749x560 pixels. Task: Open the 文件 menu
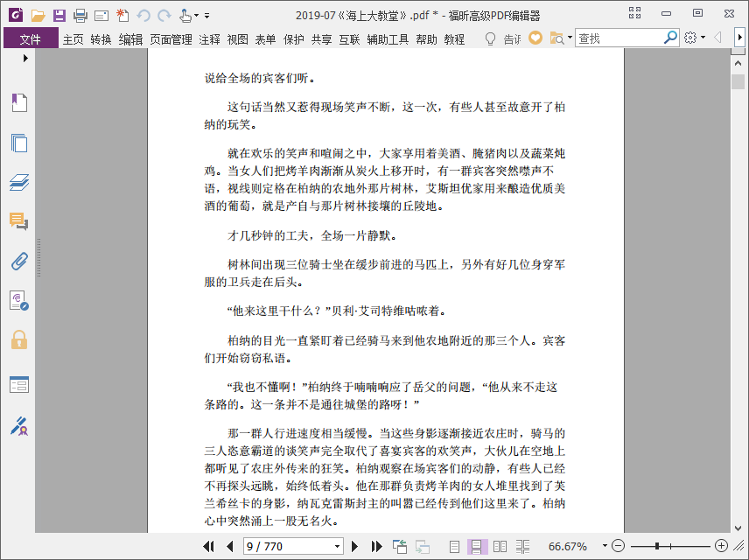click(31, 38)
